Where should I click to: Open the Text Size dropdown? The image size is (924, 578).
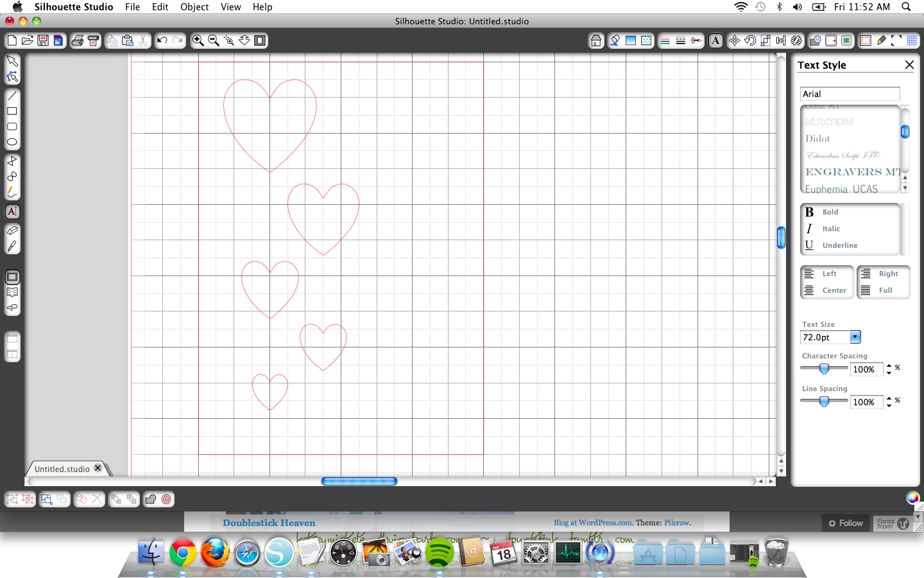click(854, 337)
